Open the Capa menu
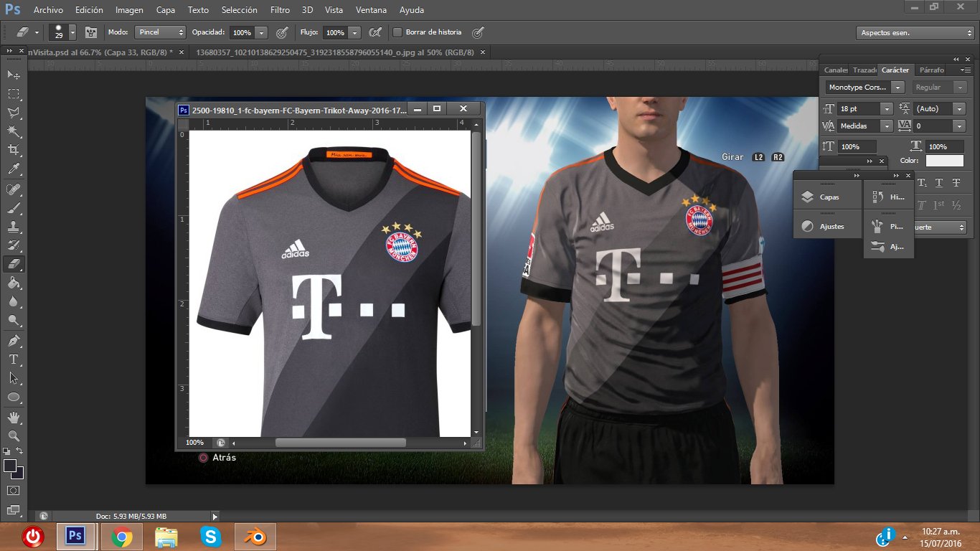Screen dimensions: 980x551 coord(166,10)
